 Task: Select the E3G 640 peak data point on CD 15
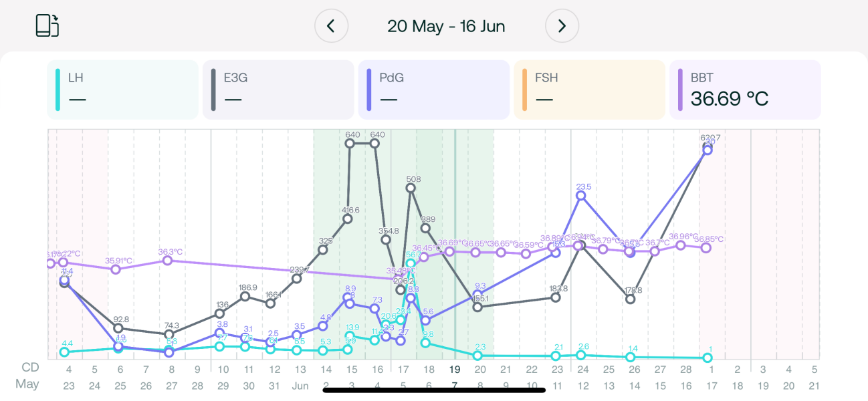pos(350,143)
